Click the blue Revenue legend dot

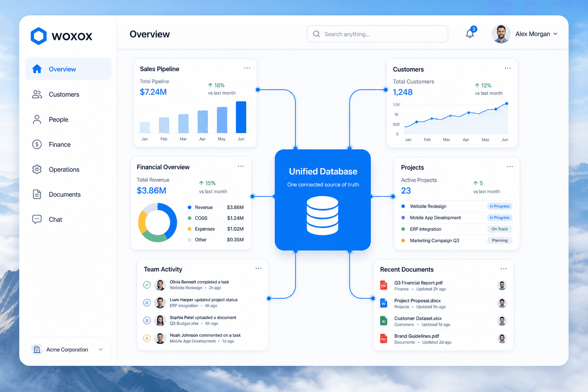(189, 207)
